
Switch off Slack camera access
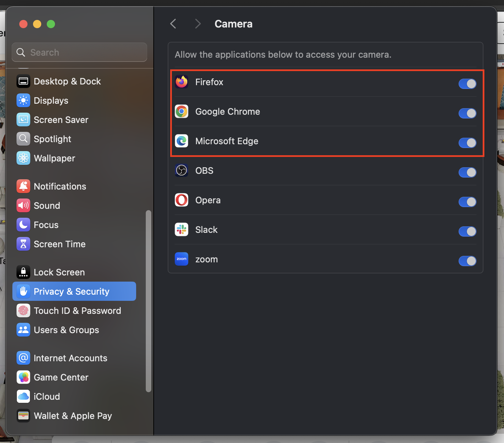(467, 231)
